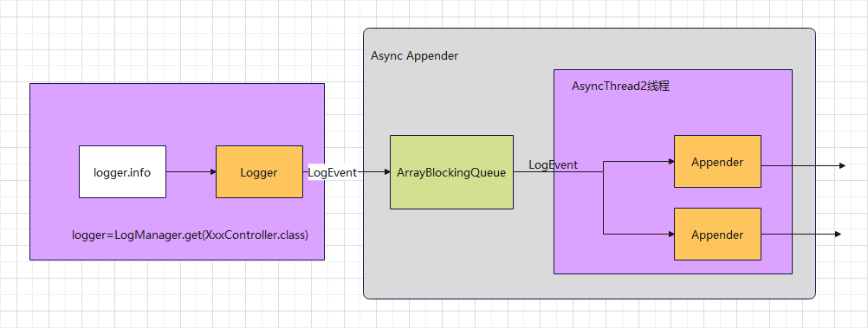Viewport: 868px width, 328px height.
Task: Select the LogEvent label after ArrayBlockingQueue
Action: point(553,164)
